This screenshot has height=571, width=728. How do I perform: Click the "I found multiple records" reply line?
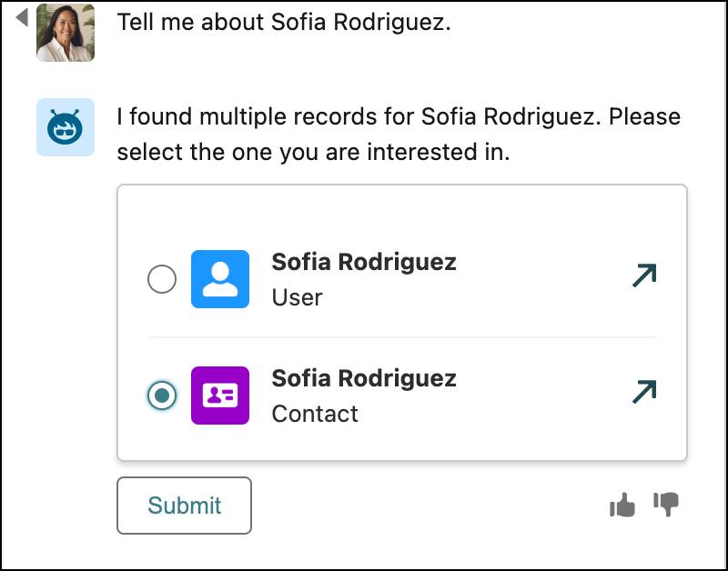tap(399, 117)
